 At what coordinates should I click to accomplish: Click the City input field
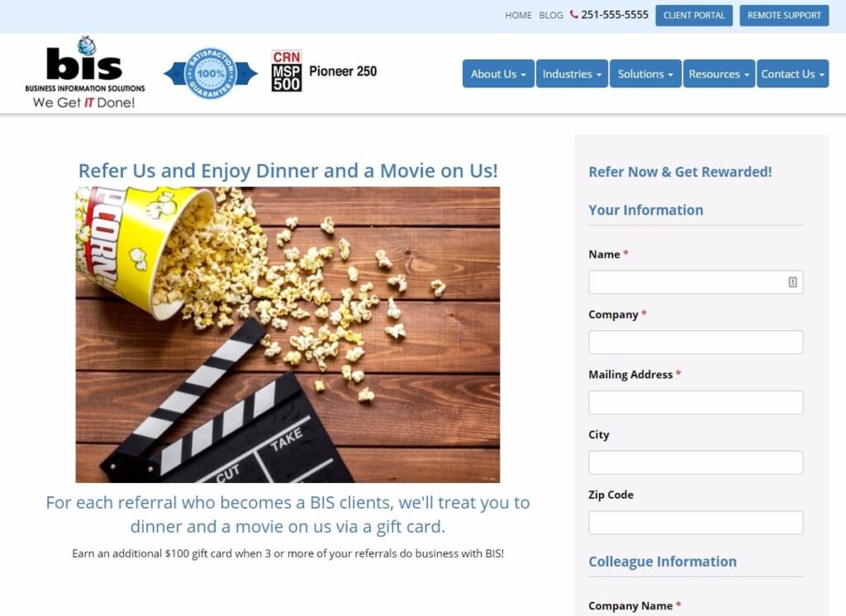(x=695, y=462)
